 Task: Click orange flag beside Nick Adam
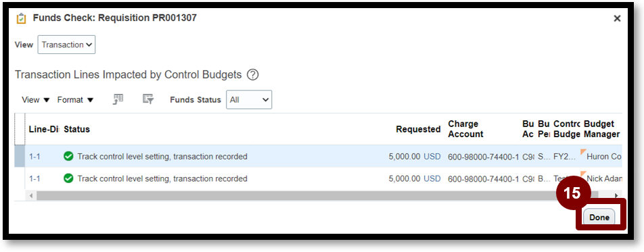583,174
